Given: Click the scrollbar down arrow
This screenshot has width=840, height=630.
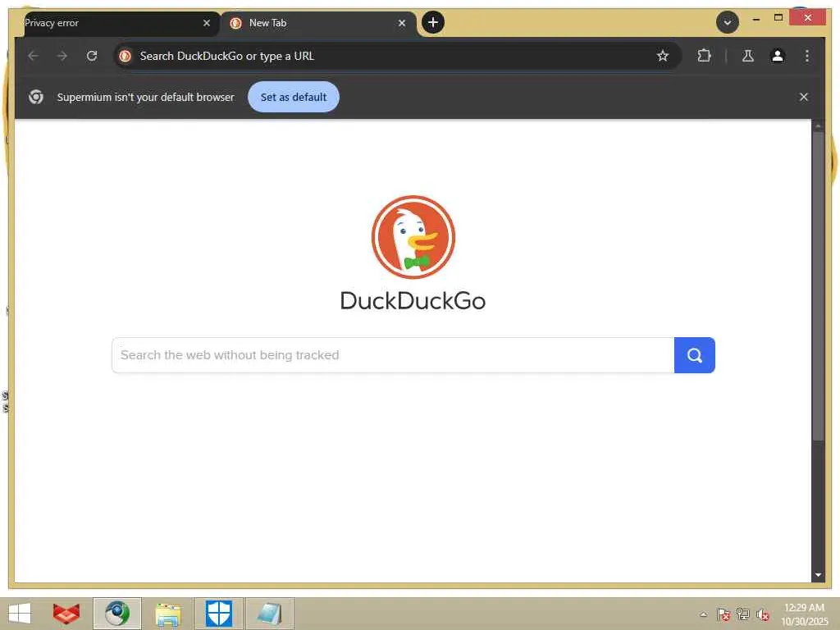Looking at the screenshot, I should (x=818, y=575).
